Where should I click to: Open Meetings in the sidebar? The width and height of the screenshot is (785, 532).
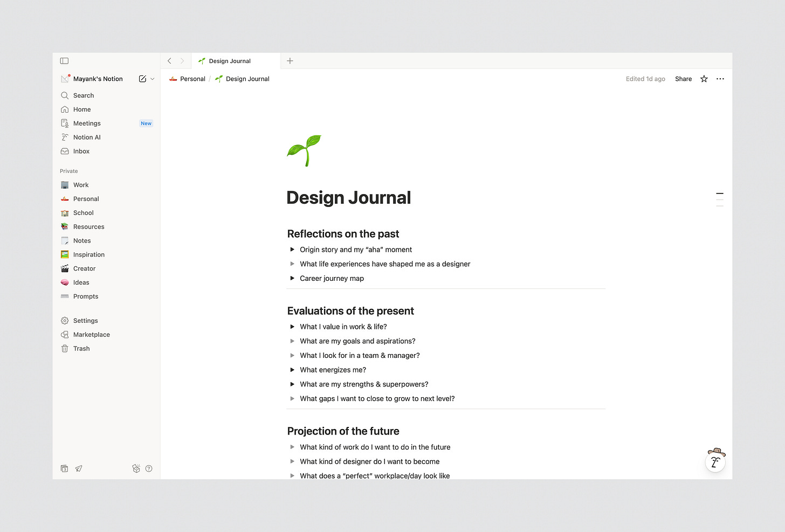click(107, 123)
